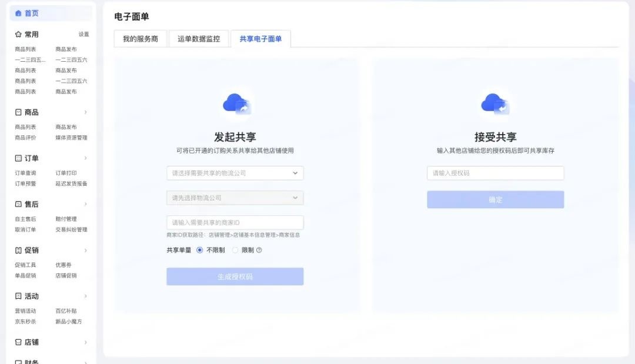Open the 请先选择物流公司 dropdown

(235, 198)
